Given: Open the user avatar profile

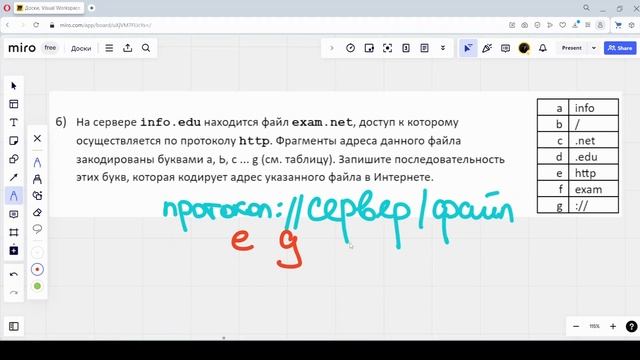Looking at the screenshot, I should pyautogui.click(x=524, y=48).
